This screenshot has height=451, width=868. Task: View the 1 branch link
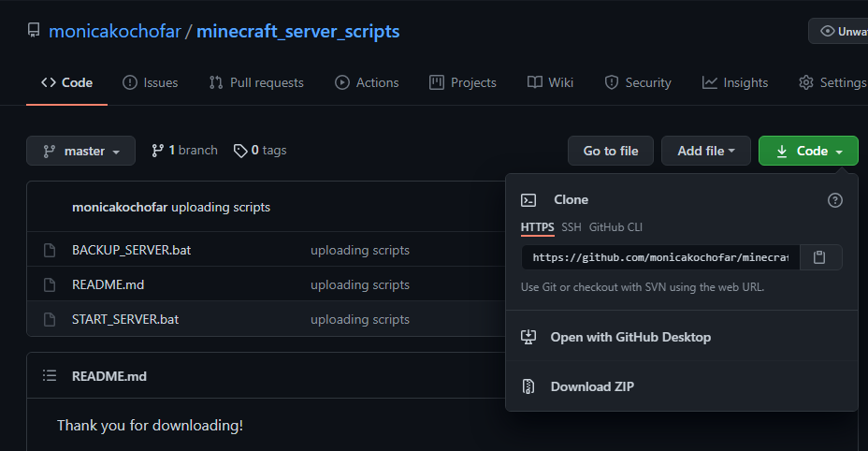[x=184, y=150]
